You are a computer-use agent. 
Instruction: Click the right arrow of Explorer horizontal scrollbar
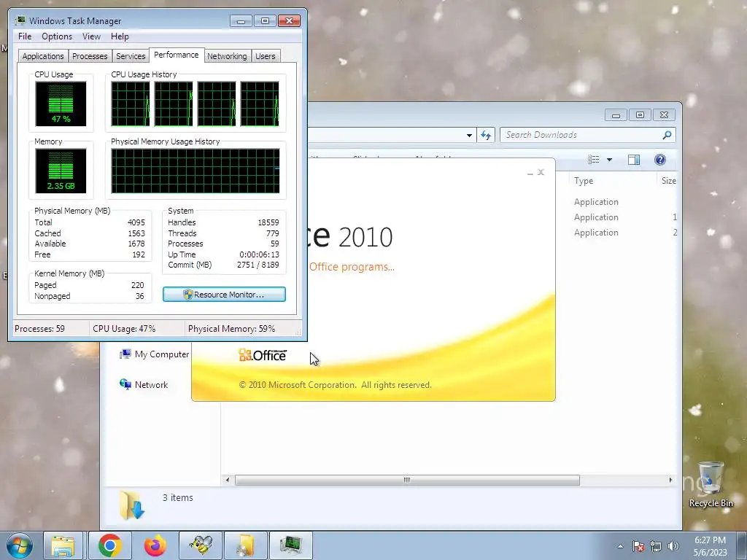point(671,480)
